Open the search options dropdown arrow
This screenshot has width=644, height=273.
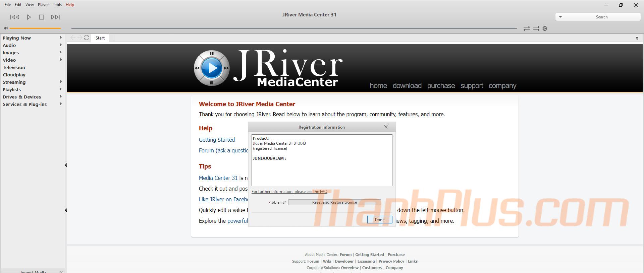point(560,17)
